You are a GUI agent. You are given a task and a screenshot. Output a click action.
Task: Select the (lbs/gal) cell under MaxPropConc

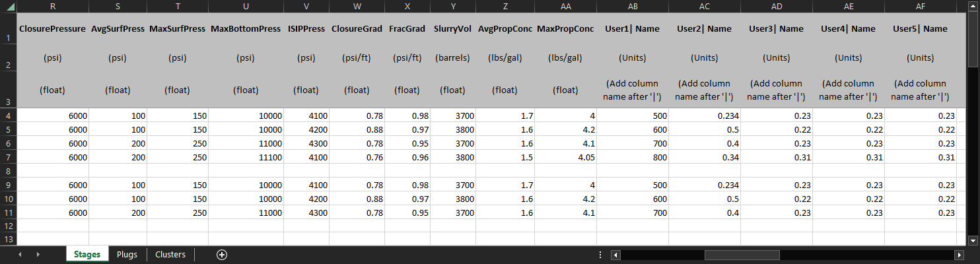[565, 57]
